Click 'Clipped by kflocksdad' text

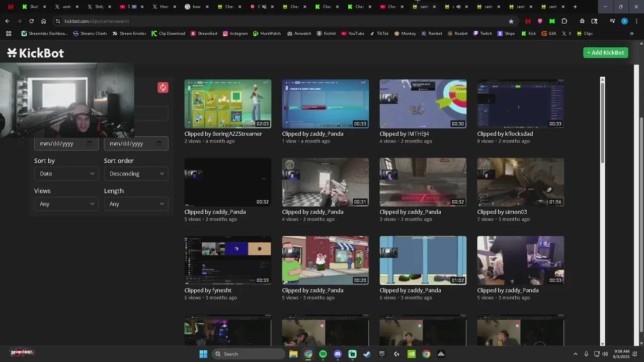click(505, 134)
